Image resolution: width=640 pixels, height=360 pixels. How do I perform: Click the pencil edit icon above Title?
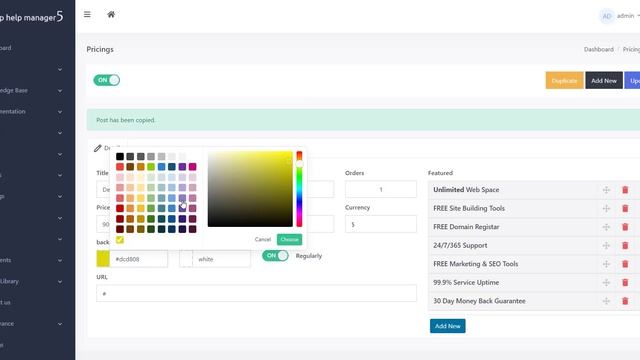[x=98, y=148]
